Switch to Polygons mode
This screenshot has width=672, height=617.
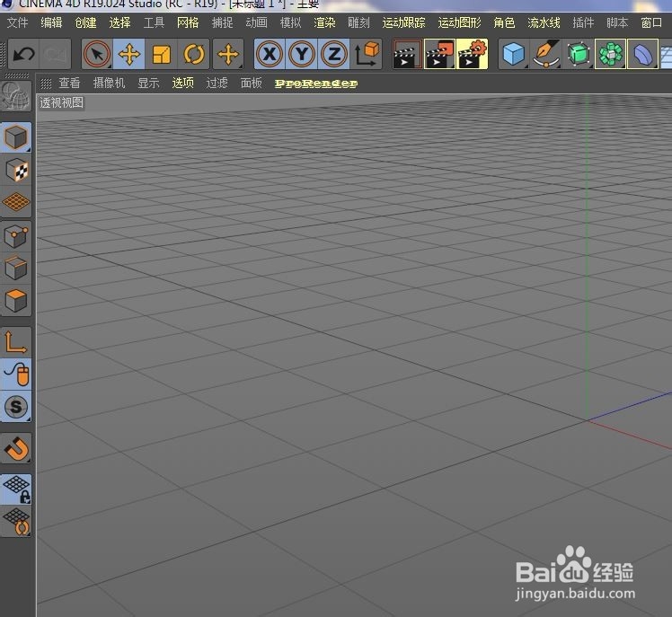(x=16, y=301)
